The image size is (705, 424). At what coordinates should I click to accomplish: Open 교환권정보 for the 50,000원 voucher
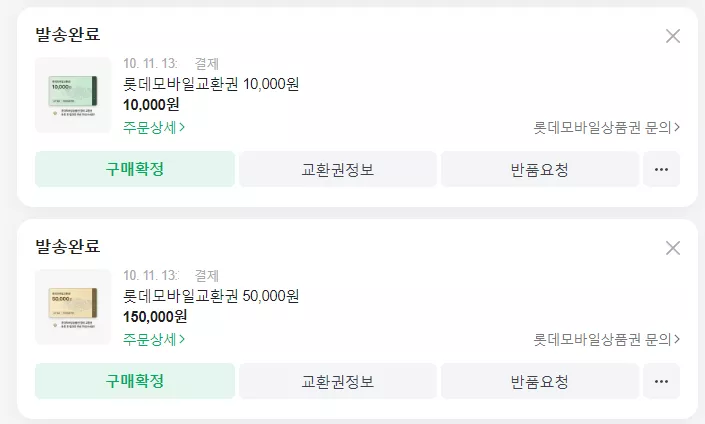click(338, 381)
